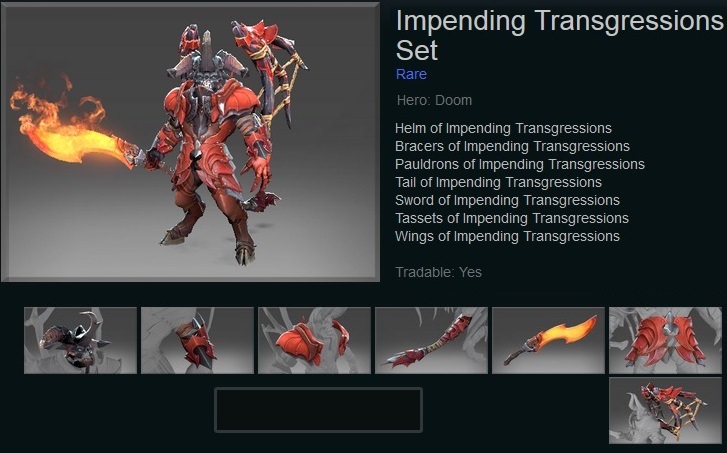
Task: Click the empty dark box below thumbnails
Action: [318, 410]
